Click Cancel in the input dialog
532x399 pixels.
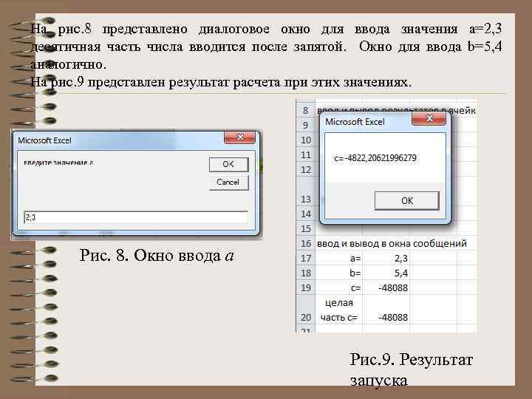pos(228,183)
